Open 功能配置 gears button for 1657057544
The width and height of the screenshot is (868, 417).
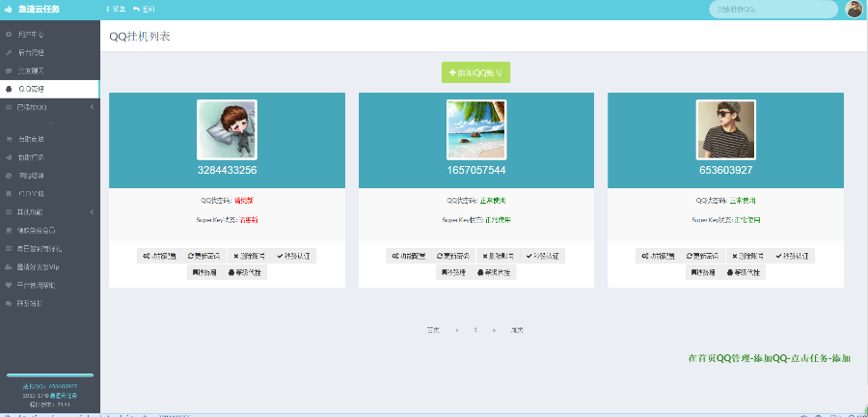pos(409,256)
